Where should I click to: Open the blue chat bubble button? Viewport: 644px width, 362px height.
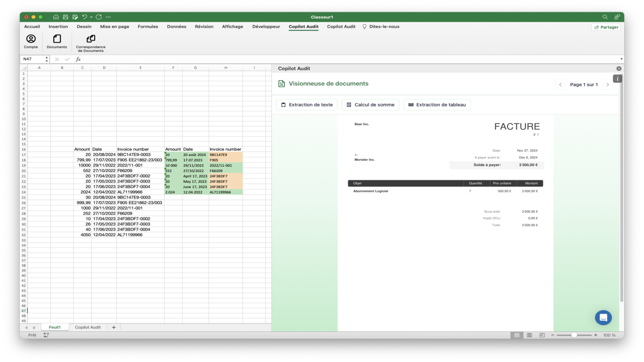click(603, 318)
